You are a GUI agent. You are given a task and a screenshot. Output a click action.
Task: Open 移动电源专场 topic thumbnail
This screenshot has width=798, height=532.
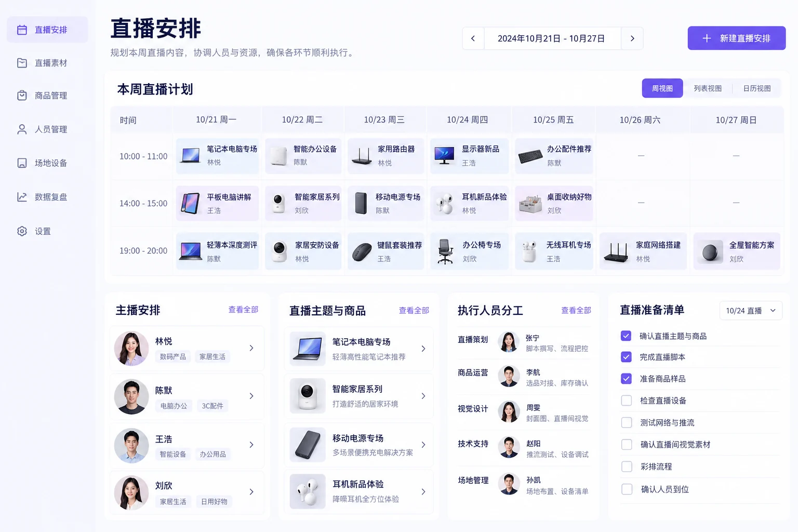click(308, 445)
